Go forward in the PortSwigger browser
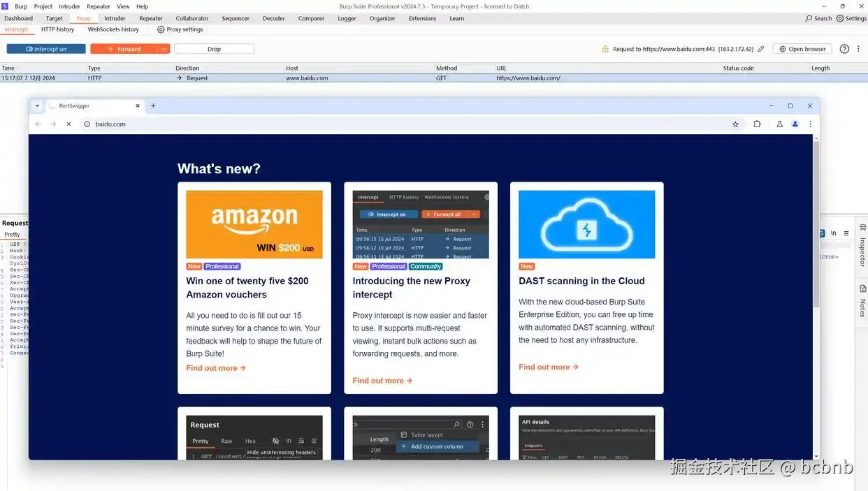Screen dimensions: 868x491 tap(53, 124)
